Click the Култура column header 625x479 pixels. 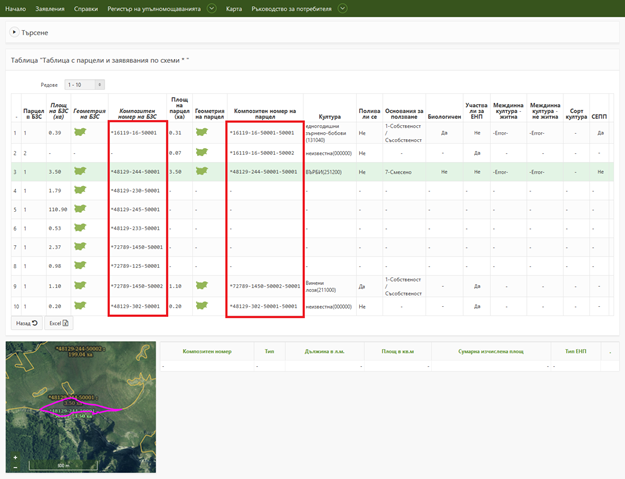[330, 117]
